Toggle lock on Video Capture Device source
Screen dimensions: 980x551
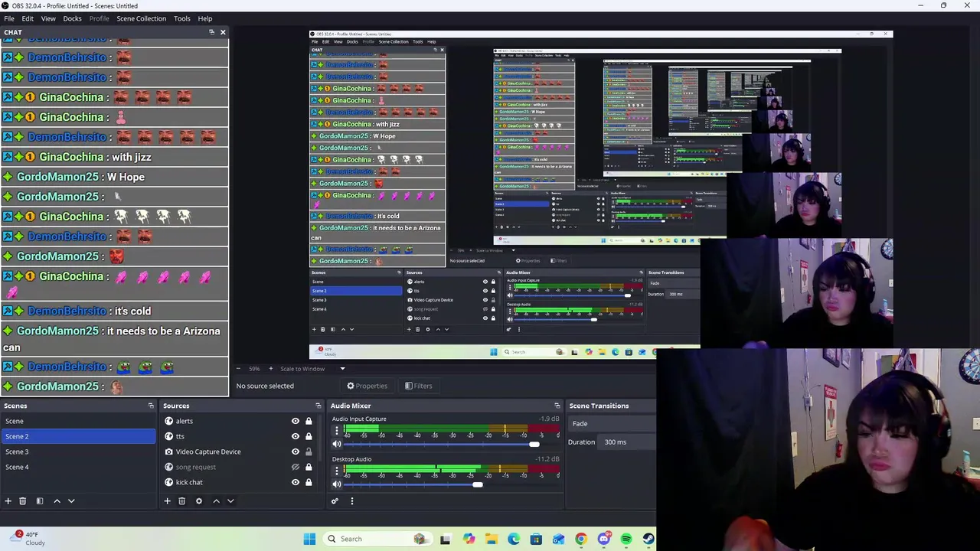tap(309, 452)
